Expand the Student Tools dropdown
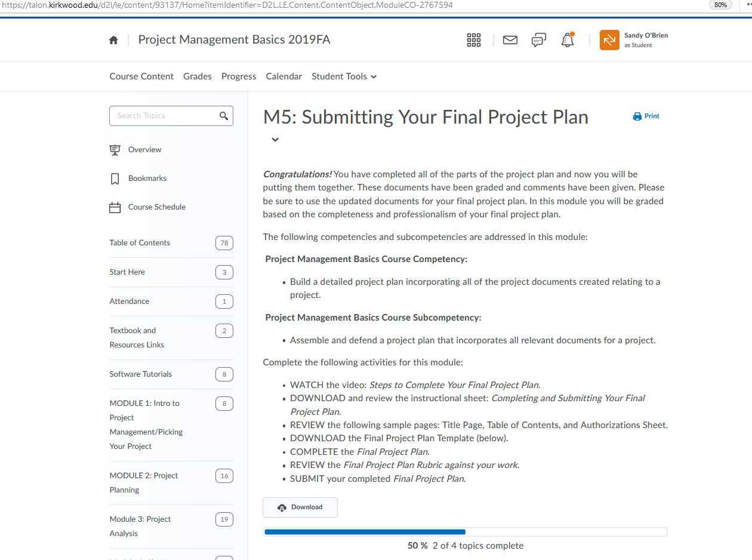752x560 pixels. 344,76
